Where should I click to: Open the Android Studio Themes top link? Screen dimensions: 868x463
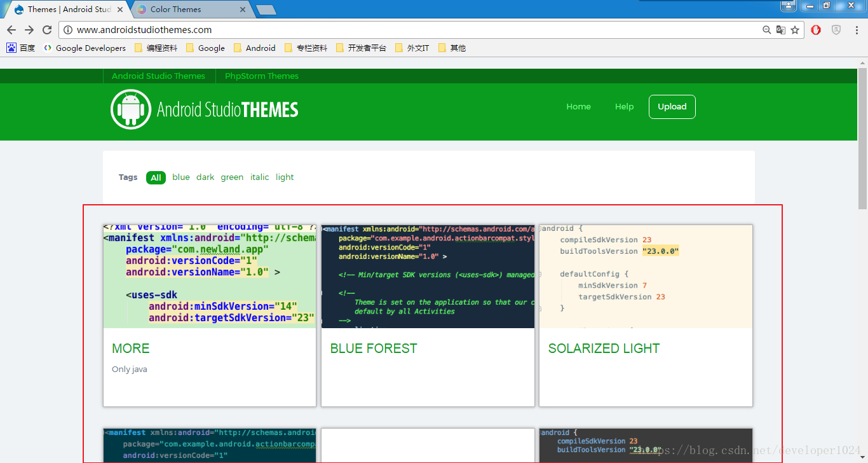[x=158, y=76]
